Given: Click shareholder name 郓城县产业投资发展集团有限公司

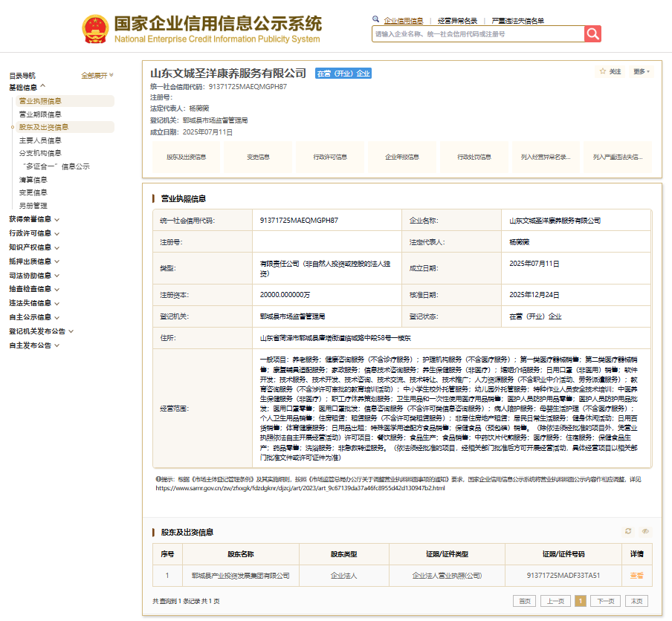Looking at the screenshot, I should point(240,576).
